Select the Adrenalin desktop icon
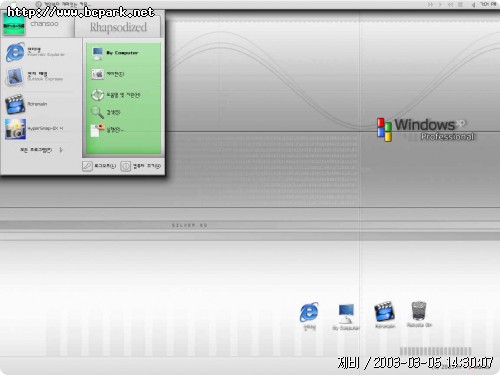The image size is (500, 375). pos(385,315)
